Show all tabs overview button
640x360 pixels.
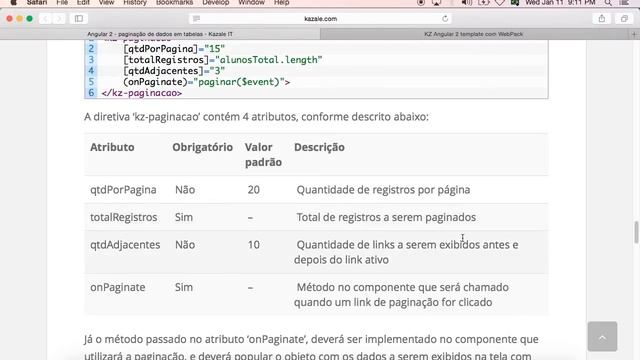(x=624, y=19)
